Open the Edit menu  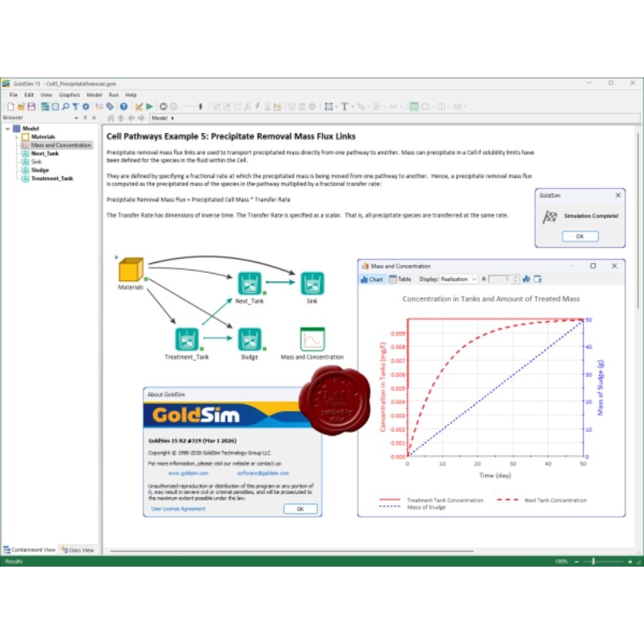click(x=29, y=95)
